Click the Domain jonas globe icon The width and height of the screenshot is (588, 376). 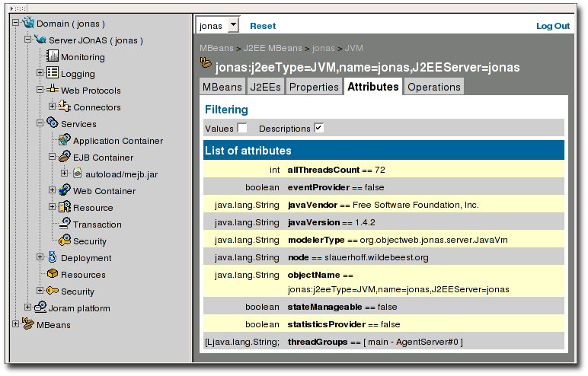coord(28,23)
